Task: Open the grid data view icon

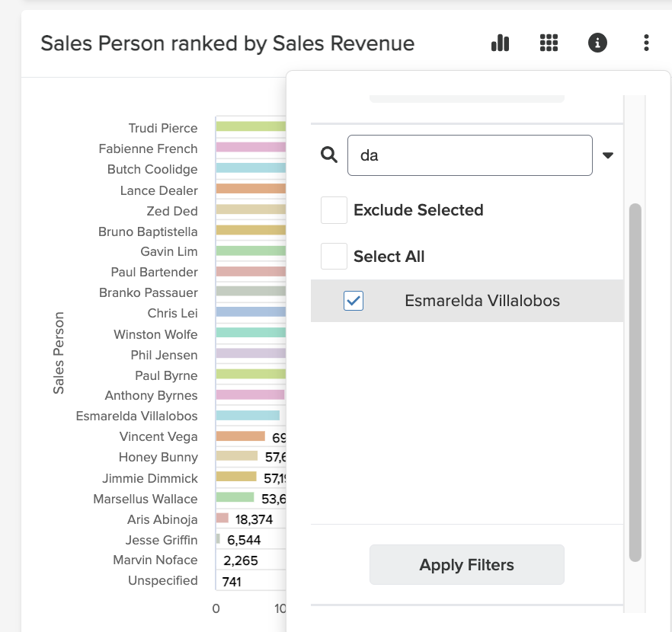Action: (549, 43)
